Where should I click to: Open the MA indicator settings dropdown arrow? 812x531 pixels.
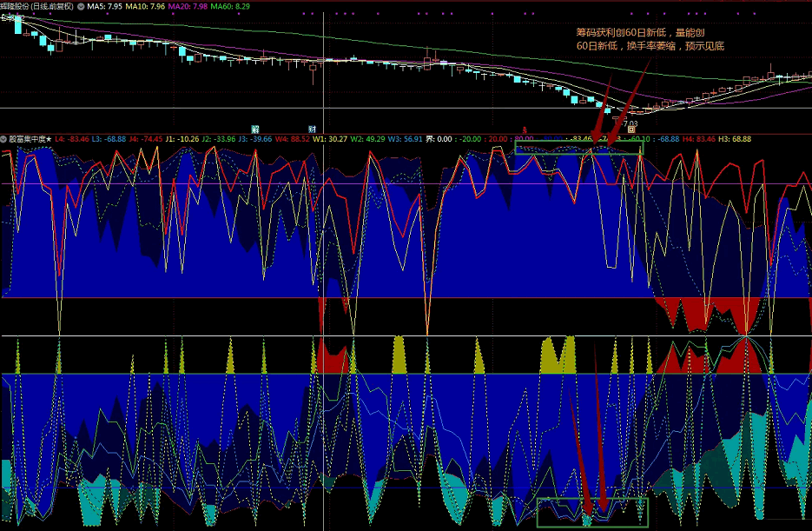click(81, 7)
